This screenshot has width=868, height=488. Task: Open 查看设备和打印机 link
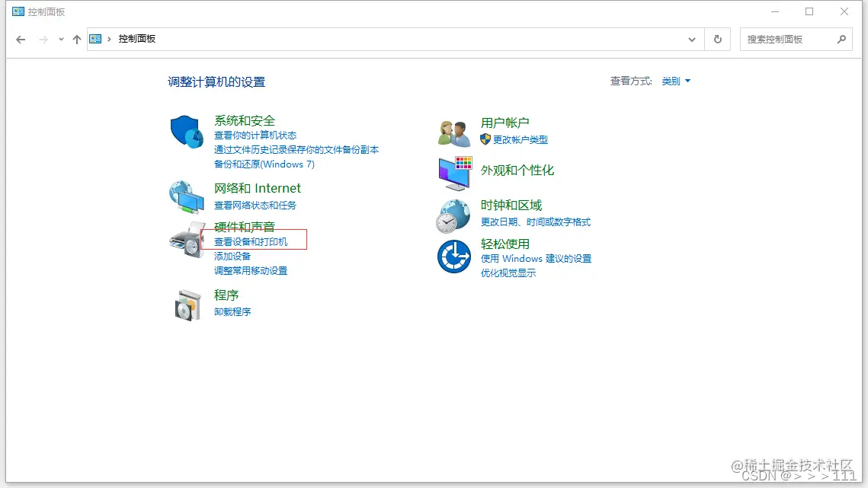click(251, 242)
